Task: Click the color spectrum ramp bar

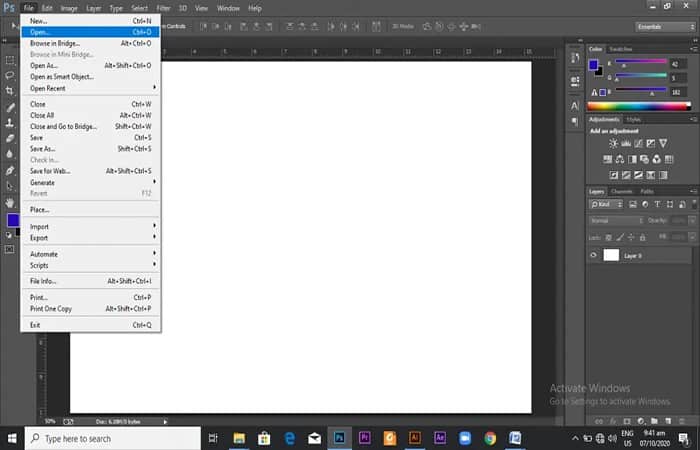Action: point(639,106)
